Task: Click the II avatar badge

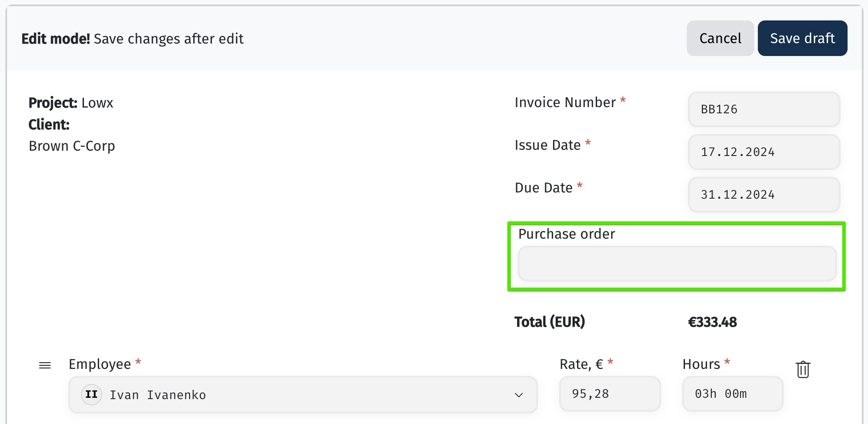Action: (92, 395)
